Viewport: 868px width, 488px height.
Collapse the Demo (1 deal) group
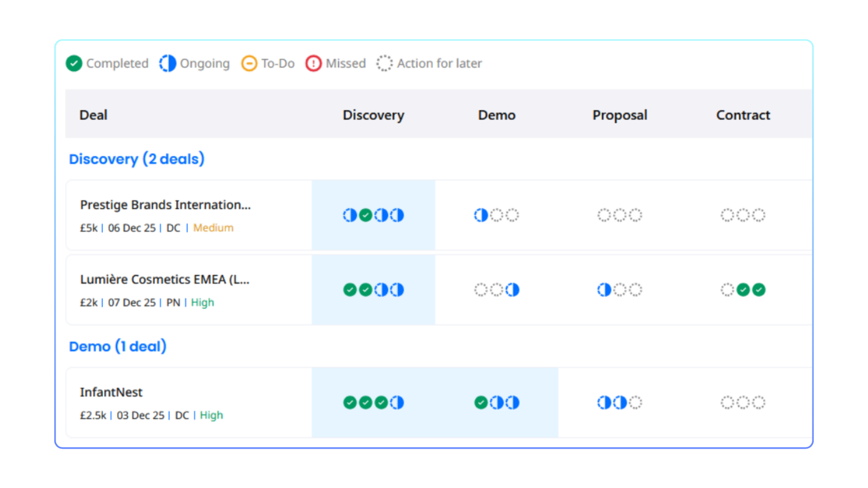pyautogui.click(x=118, y=347)
